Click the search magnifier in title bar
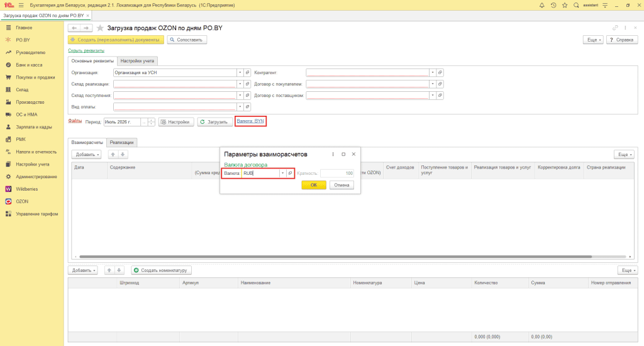Image resolution: width=644 pixels, height=346 pixels. [576, 5]
